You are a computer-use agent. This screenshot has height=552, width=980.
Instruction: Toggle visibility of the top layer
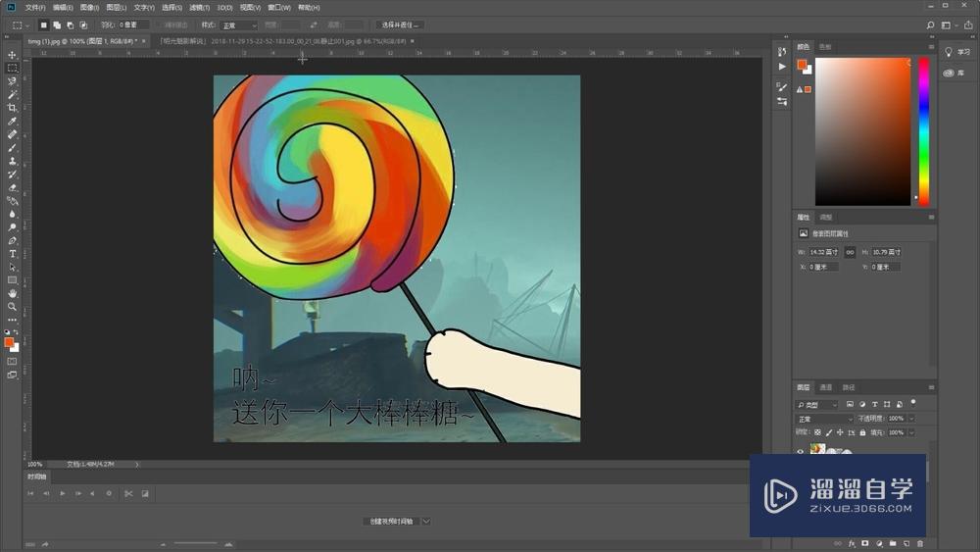pos(800,452)
